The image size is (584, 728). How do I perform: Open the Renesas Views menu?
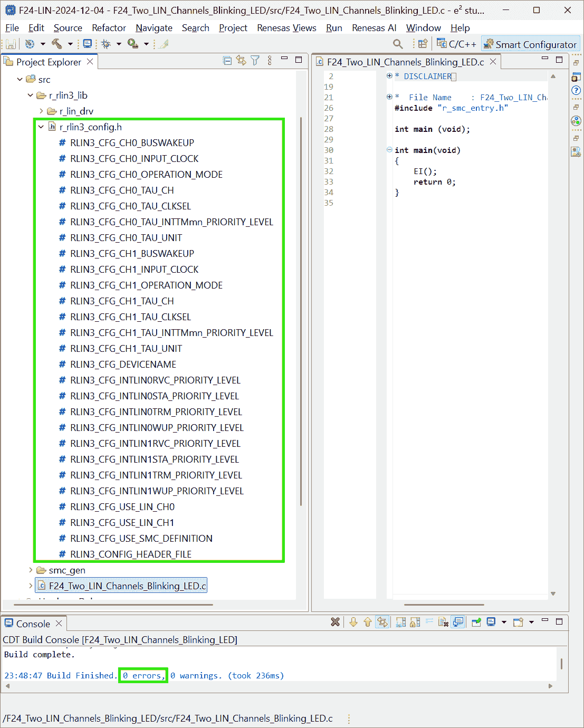pyautogui.click(x=286, y=28)
